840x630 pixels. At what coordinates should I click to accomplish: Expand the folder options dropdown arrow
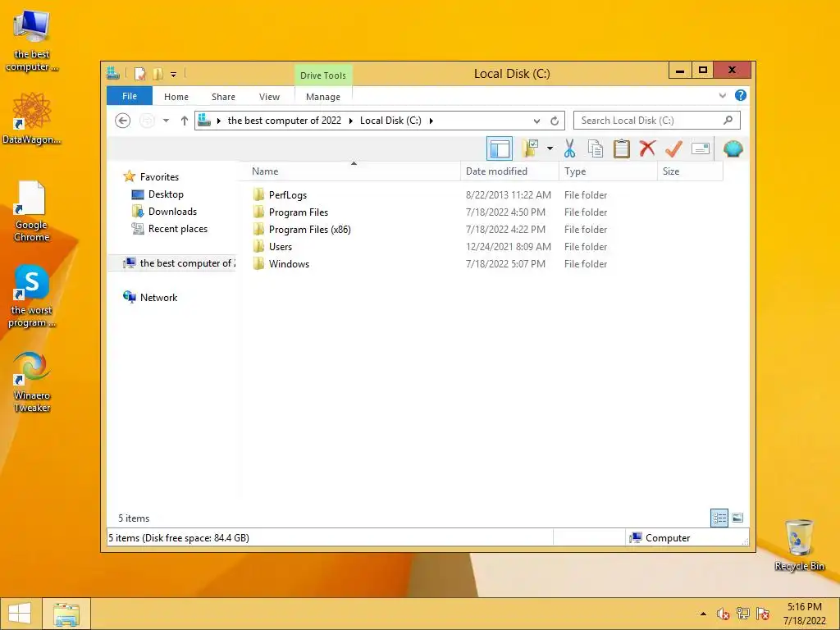(x=550, y=149)
